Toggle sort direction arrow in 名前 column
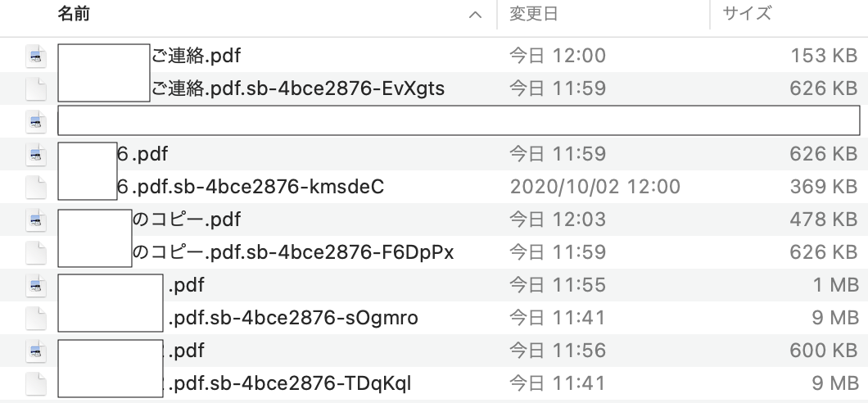This screenshot has width=868, height=403. (x=476, y=15)
